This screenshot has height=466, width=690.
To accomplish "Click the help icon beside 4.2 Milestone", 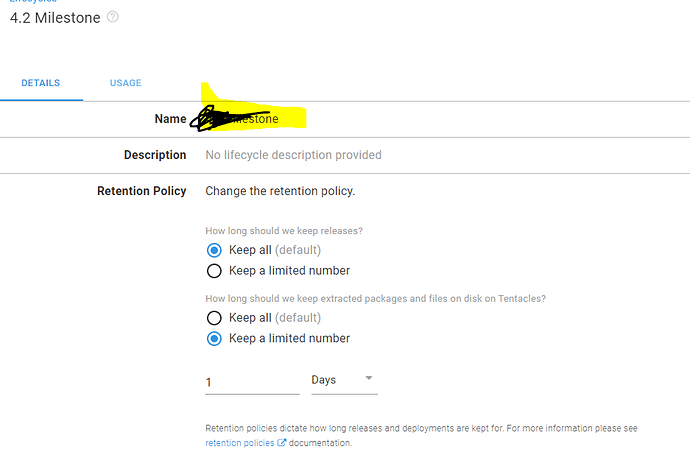I will pyautogui.click(x=113, y=17).
